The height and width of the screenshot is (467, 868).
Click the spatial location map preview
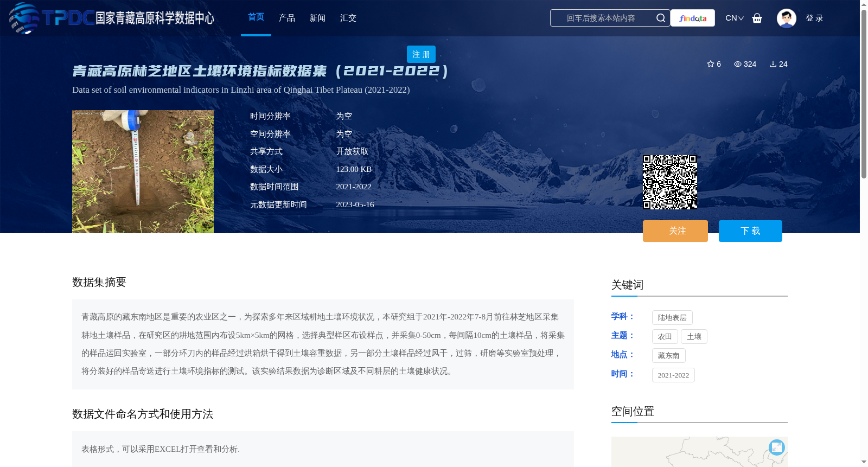click(x=699, y=452)
